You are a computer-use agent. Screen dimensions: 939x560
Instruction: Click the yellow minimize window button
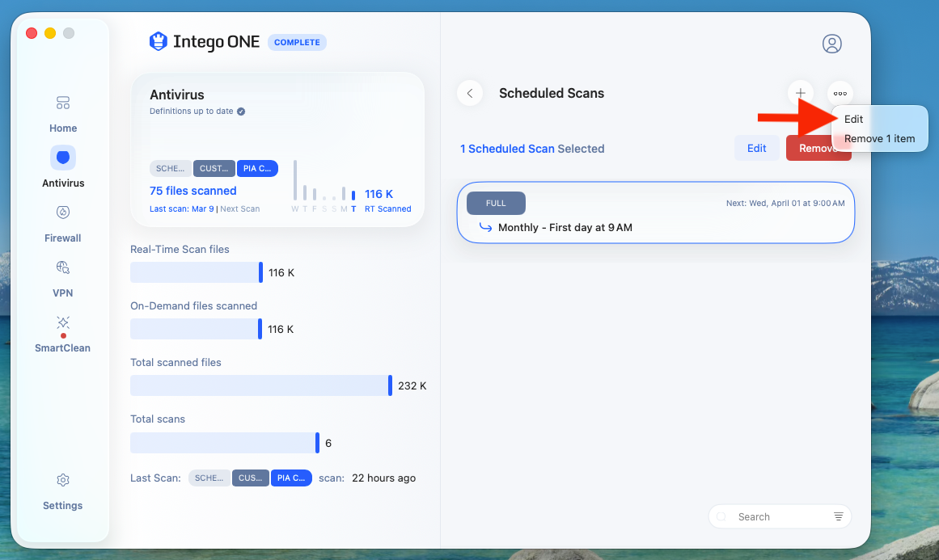coord(50,33)
